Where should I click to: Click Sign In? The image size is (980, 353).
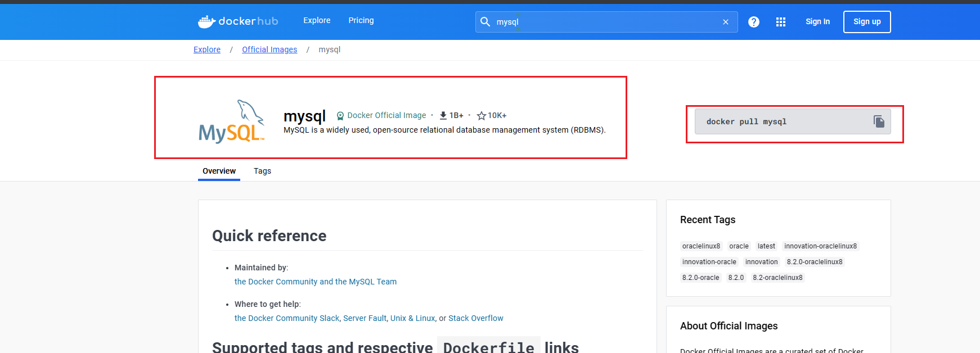point(817,21)
